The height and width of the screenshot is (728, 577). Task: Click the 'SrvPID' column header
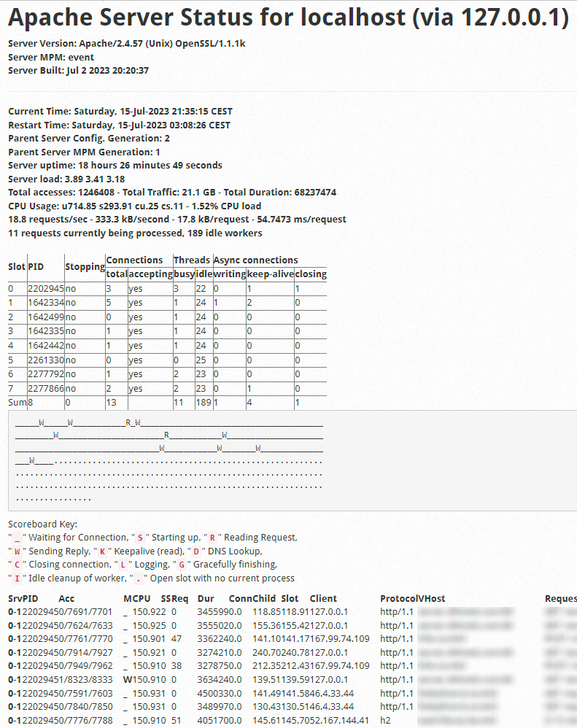tap(23, 598)
